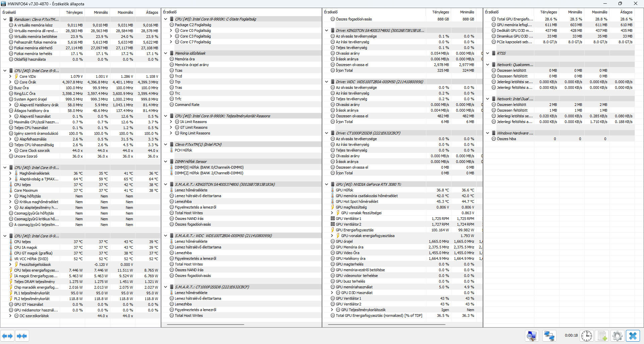Click the chip icon beside Memória időzítések
The width and height of the screenshot is (644, 344).
click(172, 53)
